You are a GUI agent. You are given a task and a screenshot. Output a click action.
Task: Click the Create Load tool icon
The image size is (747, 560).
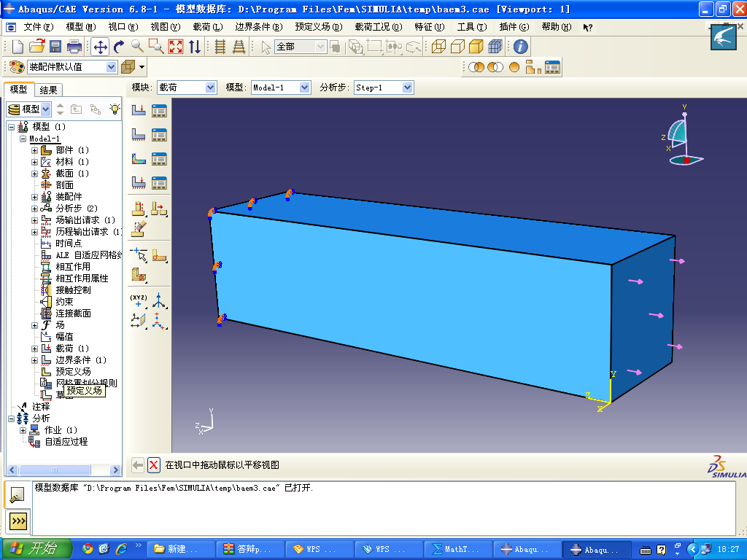[x=138, y=111]
